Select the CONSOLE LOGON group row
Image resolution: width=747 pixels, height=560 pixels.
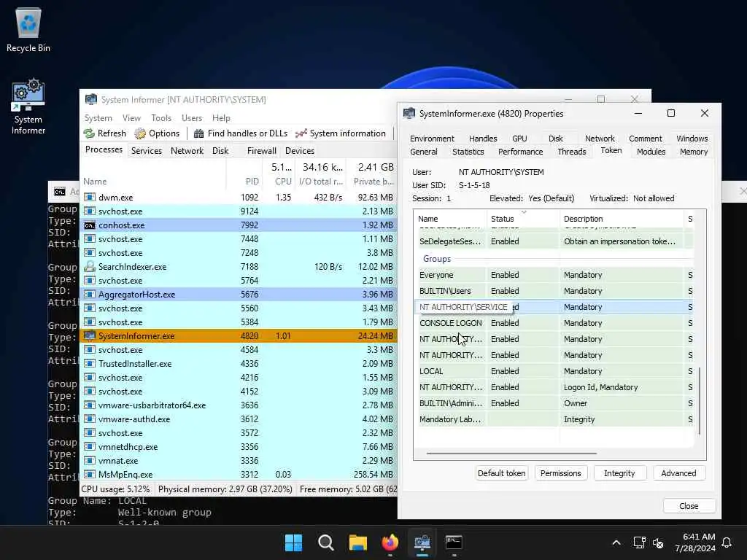[555, 323]
